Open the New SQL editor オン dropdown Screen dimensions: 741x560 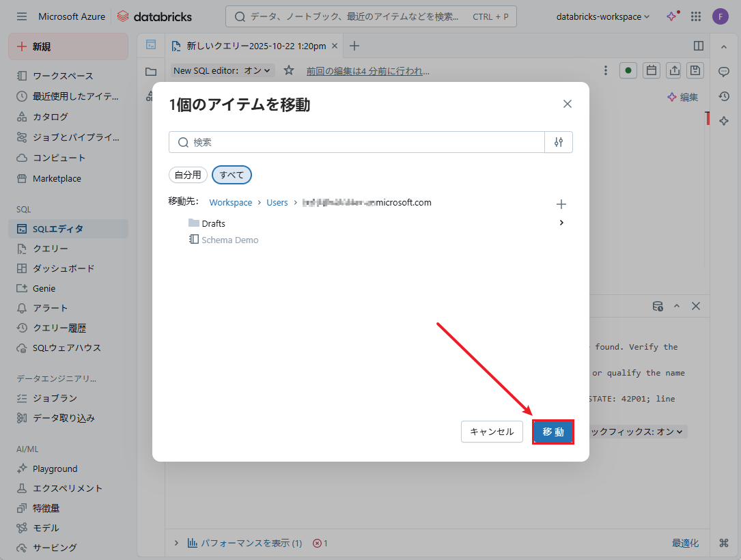tap(223, 70)
